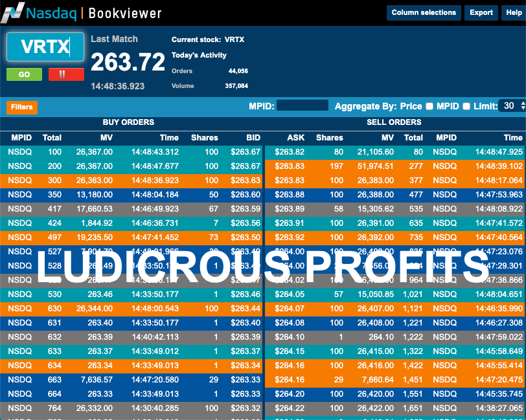Open the orange Filters button

[22, 107]
